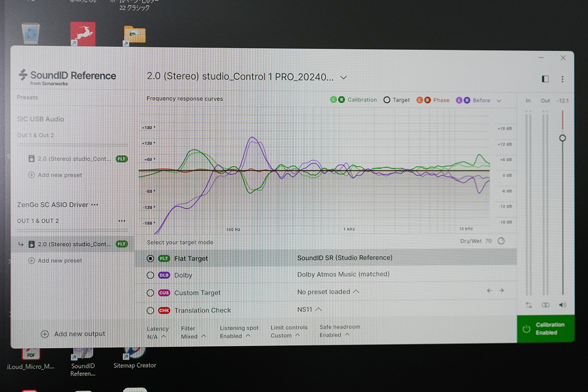Expand the preset name dropdown at top

click(x=343, y=77)
